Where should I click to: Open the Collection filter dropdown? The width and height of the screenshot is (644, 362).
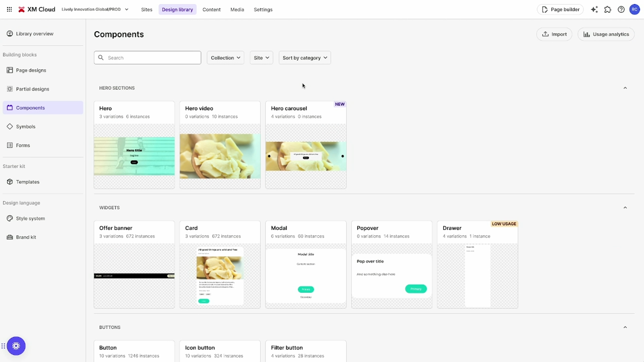[x=225, y=58]
